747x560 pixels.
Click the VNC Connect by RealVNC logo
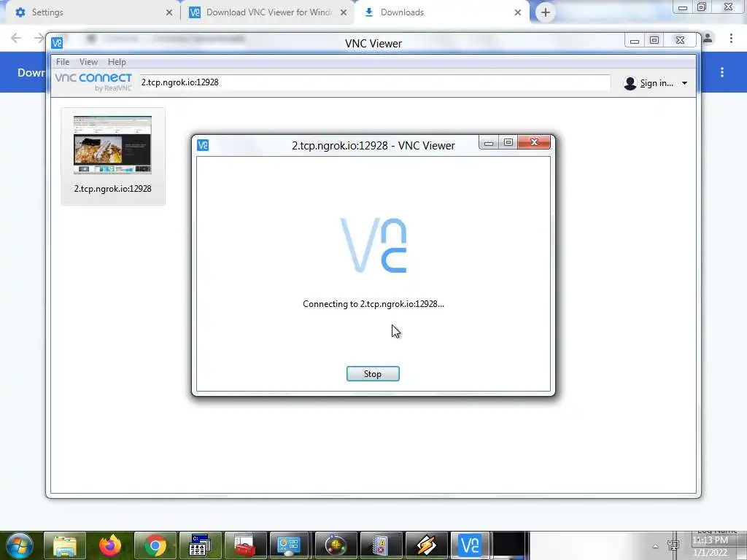[x=93, y=82]
